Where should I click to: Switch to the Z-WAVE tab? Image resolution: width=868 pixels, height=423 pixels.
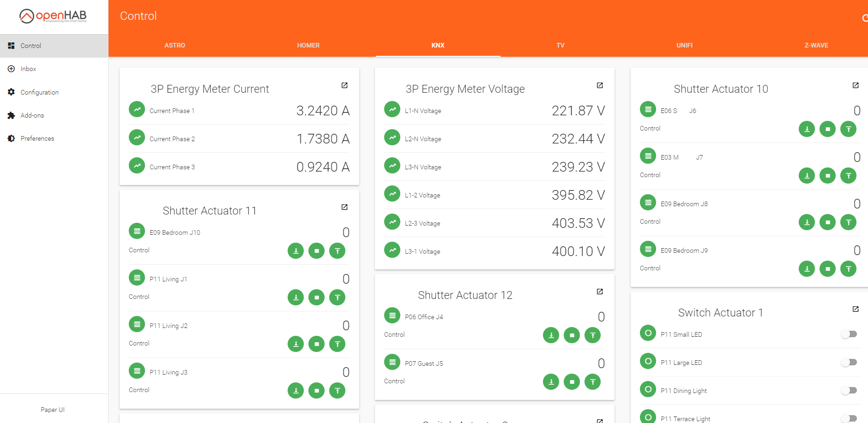tap(816, 45)
